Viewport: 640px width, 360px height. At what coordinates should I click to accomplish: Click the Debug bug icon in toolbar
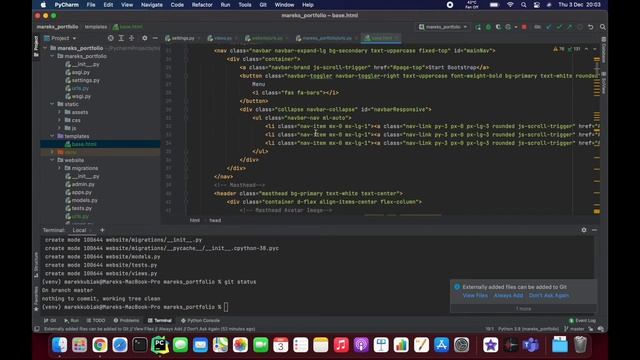488,27
